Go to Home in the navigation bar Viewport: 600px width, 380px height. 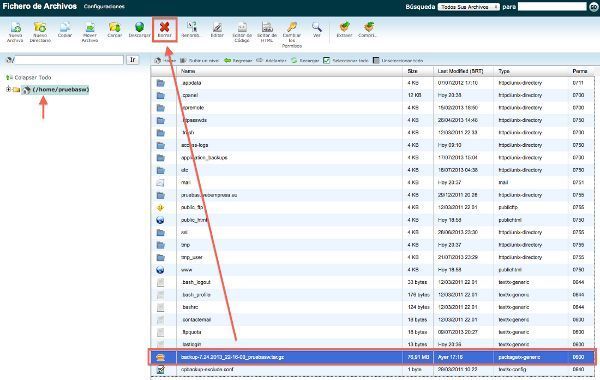click(x=165, y=60)
